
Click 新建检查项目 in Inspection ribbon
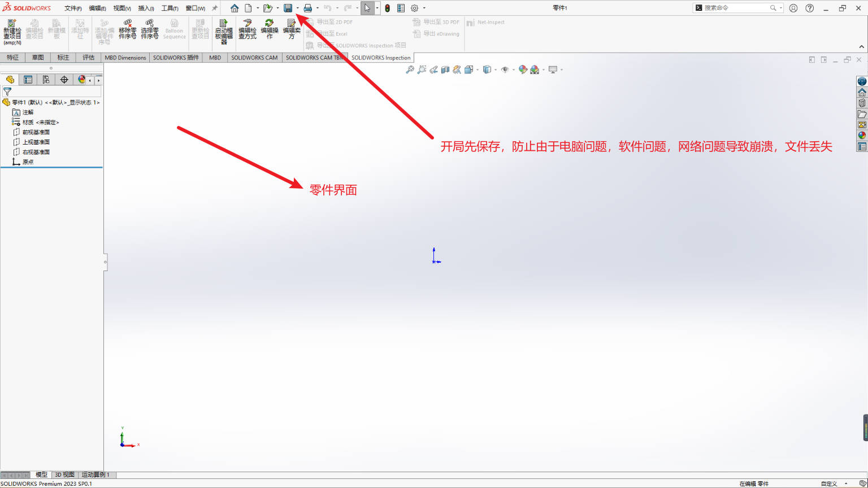(x=12, y=32)
